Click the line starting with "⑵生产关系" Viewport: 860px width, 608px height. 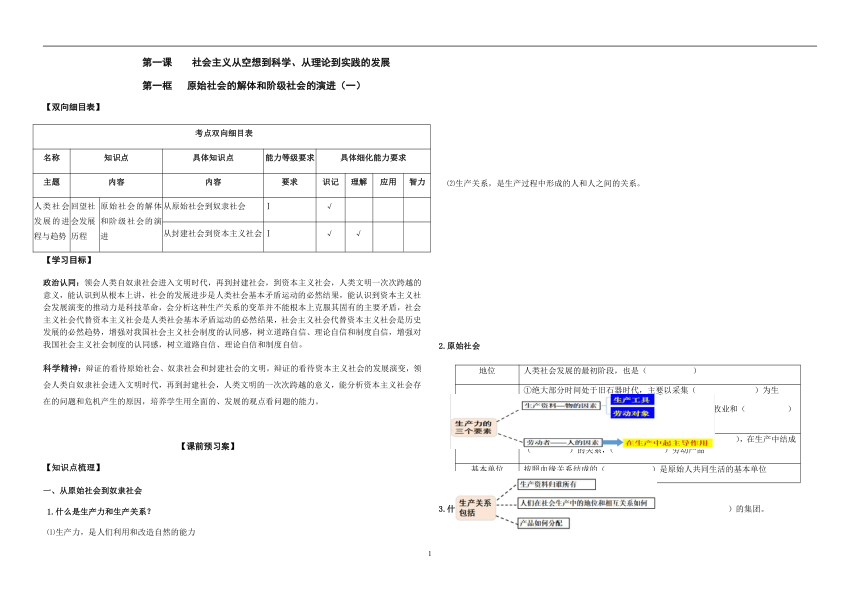coord(544,184)
